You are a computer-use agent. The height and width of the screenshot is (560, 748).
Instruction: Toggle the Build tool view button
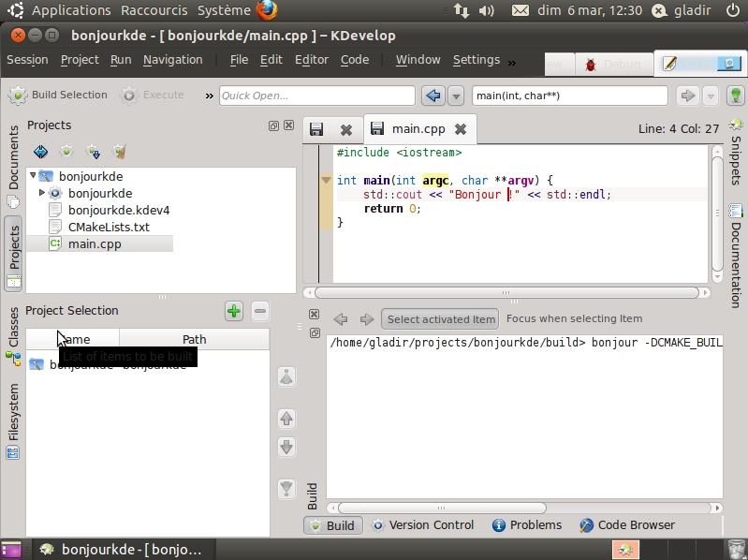pos(331,525)
